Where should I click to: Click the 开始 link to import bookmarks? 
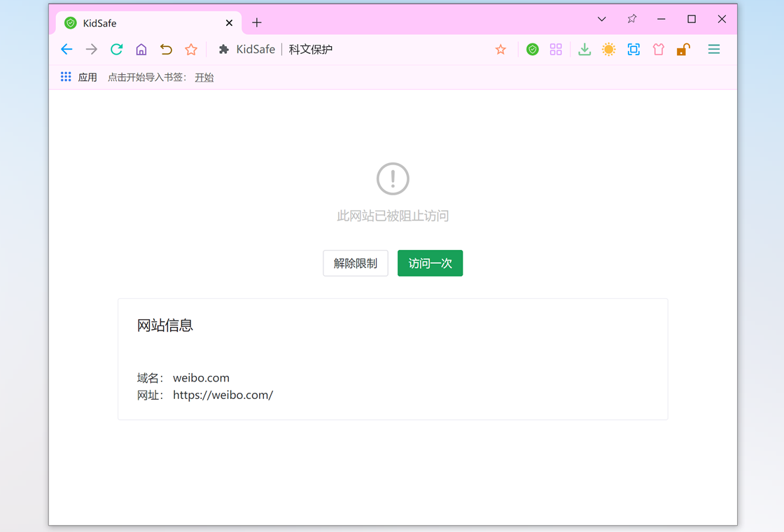pyautogui.click(x=204, y=78)
